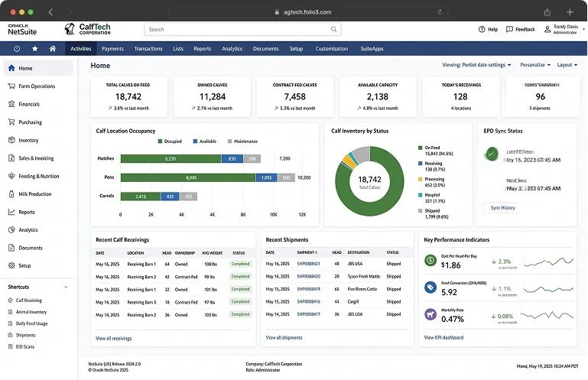Open the Transactions menu
The width and height of the screenshot is (588, 380).
148,49
